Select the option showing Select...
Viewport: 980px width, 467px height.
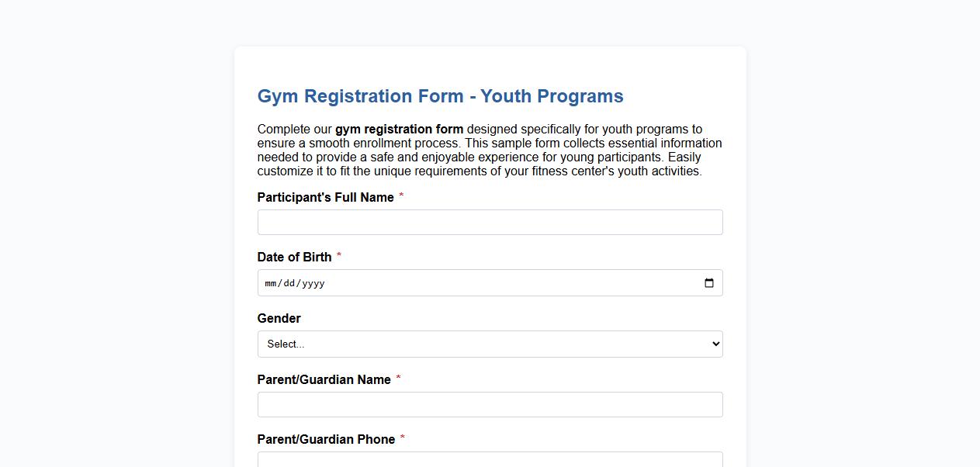tap(490, 344)
